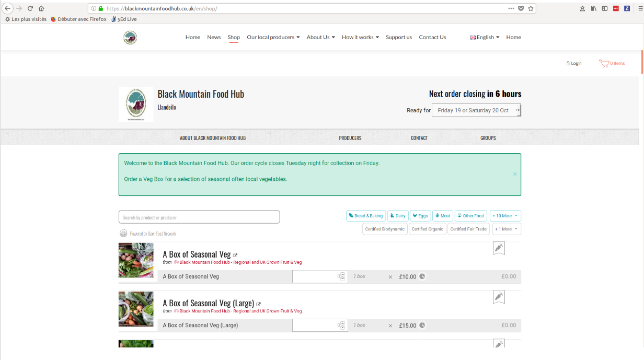This screenshot has width=644, height=360.
Task: Click the Login link
Action: (574, 63)
